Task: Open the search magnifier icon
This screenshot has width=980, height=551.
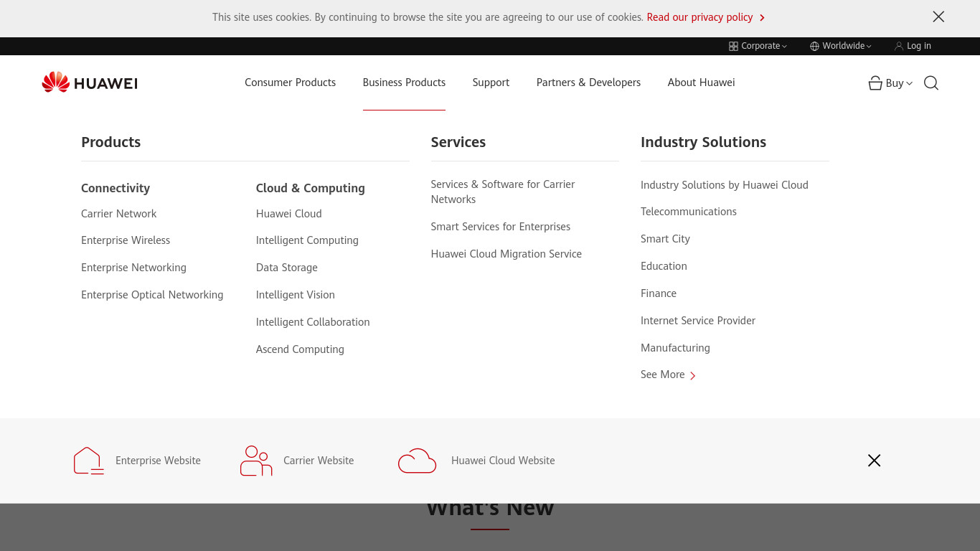Action: (x=931, y=83)
